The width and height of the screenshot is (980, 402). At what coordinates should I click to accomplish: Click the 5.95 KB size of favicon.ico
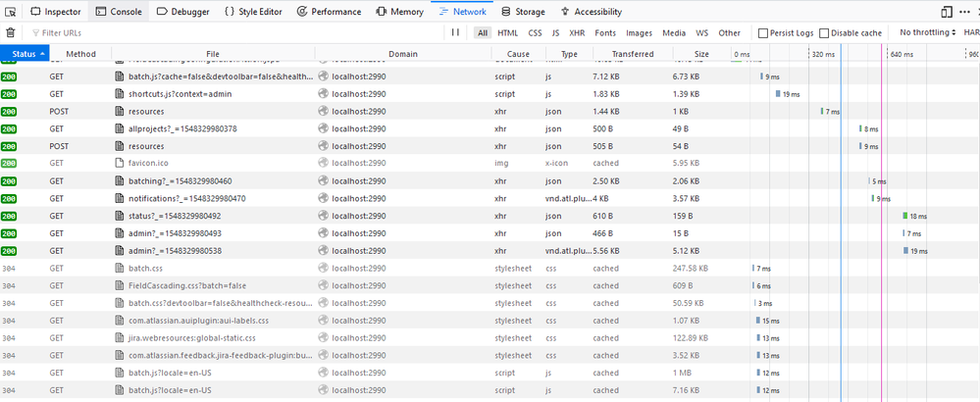click(687, 163)
